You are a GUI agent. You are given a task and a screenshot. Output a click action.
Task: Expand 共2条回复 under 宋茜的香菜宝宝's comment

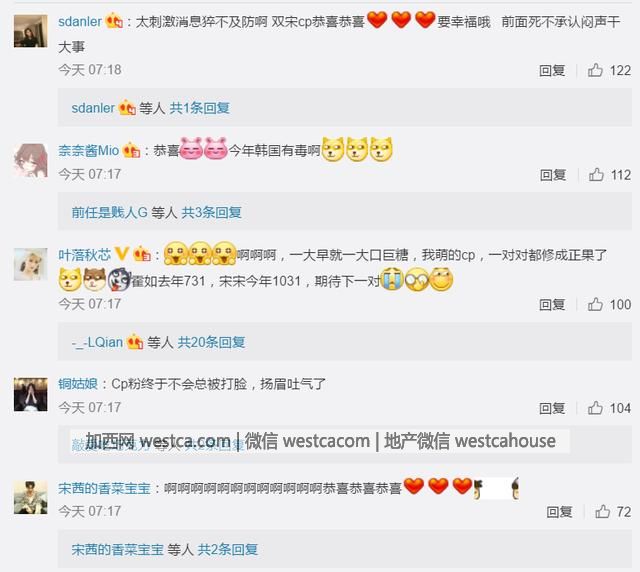click(227, 550)
